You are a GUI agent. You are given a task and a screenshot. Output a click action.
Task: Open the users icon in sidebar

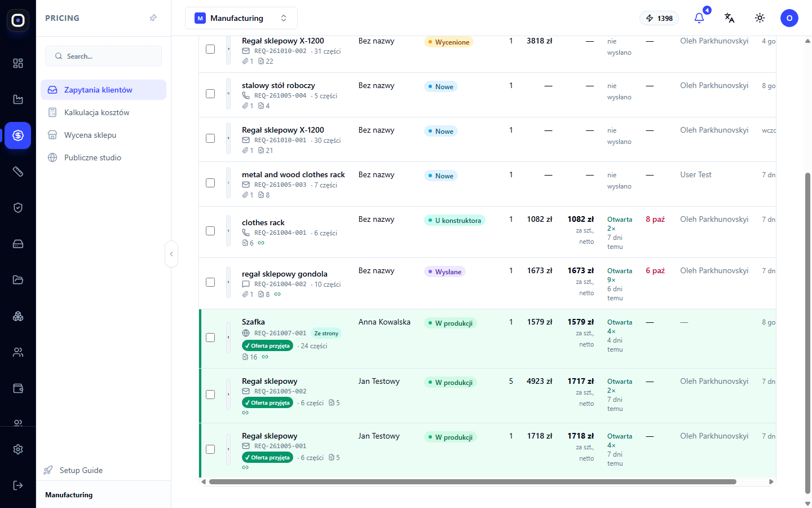click(18, 352)
